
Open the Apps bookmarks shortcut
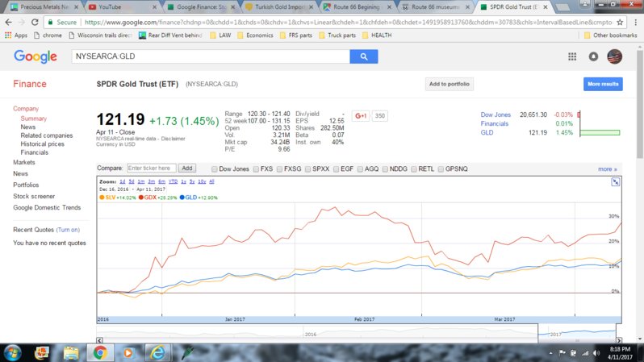click(15, 35)
